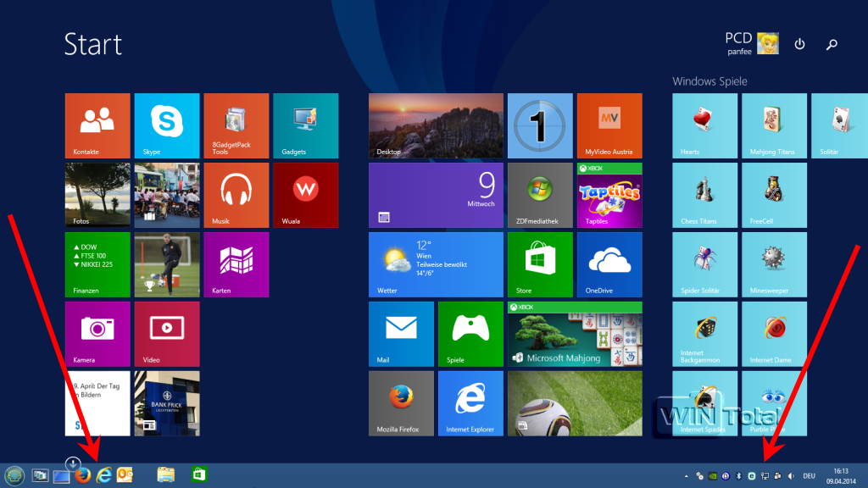Viewport: 868px width, 488px height.
Task: Open the ZDFmediathek tile
Action: click(540, 196)
